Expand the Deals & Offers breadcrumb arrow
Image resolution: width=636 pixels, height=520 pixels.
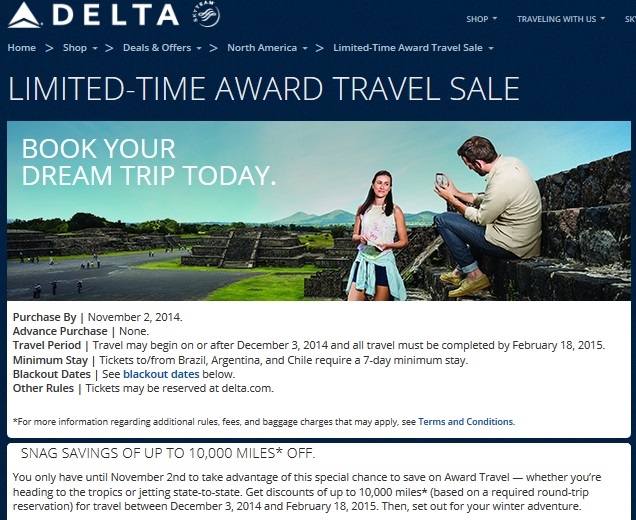[199, 48]
